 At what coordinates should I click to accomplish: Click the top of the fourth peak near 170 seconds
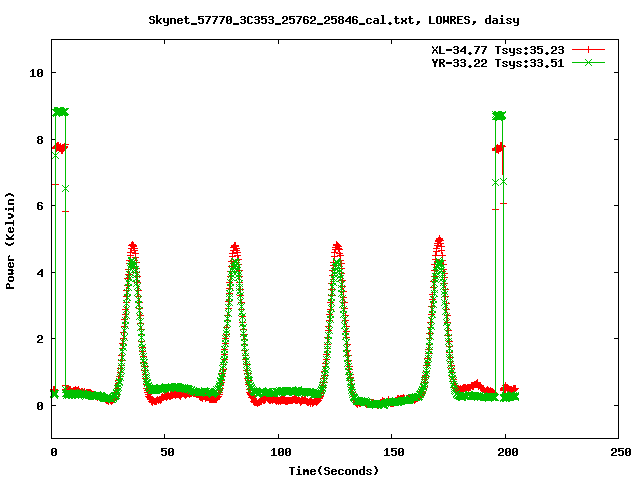[439, 241]
